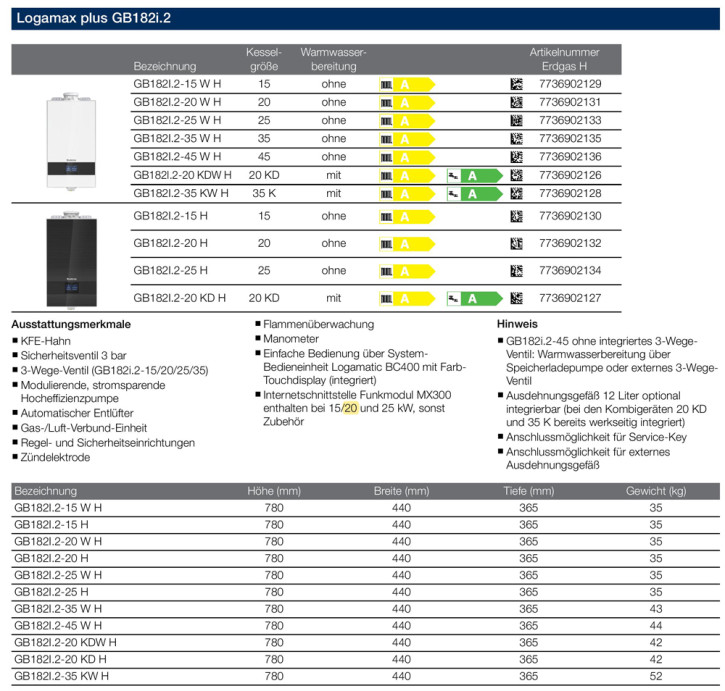The width and height of the screenshot is (725, 691).
Task: Click the Kesselgröße column header
Action: coord(264,59)
